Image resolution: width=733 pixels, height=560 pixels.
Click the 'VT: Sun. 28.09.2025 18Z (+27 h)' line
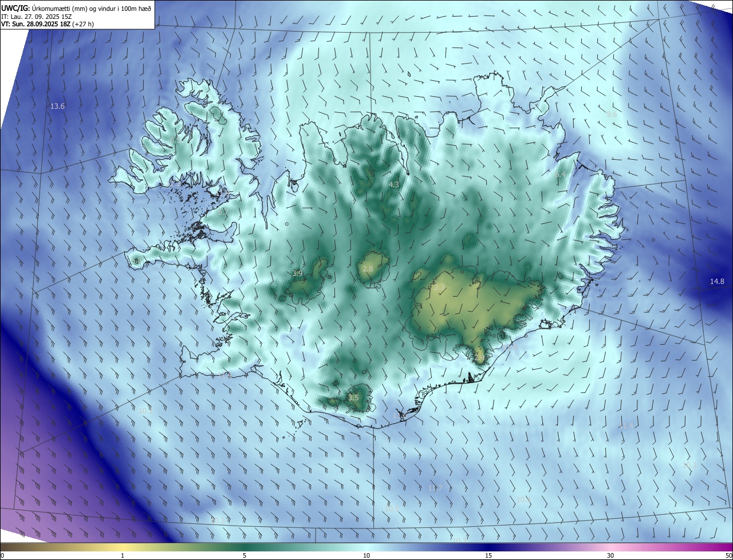[47, 24]
